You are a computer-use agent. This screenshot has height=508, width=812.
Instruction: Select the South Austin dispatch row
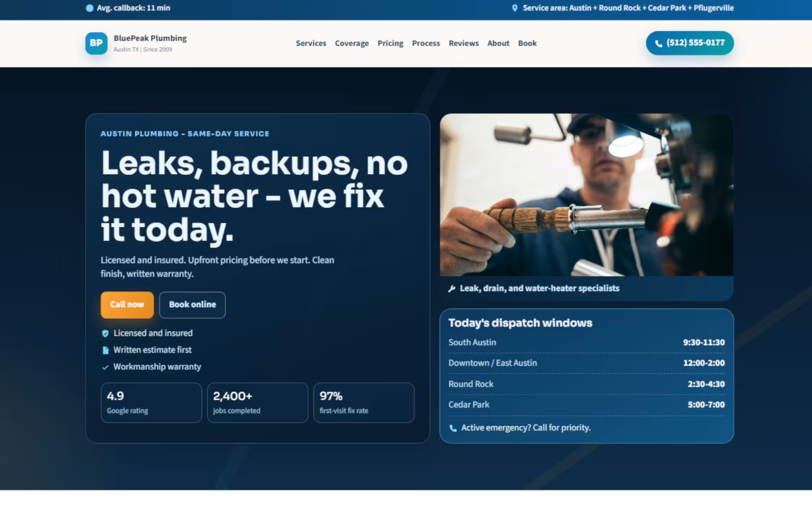(587, 343)
